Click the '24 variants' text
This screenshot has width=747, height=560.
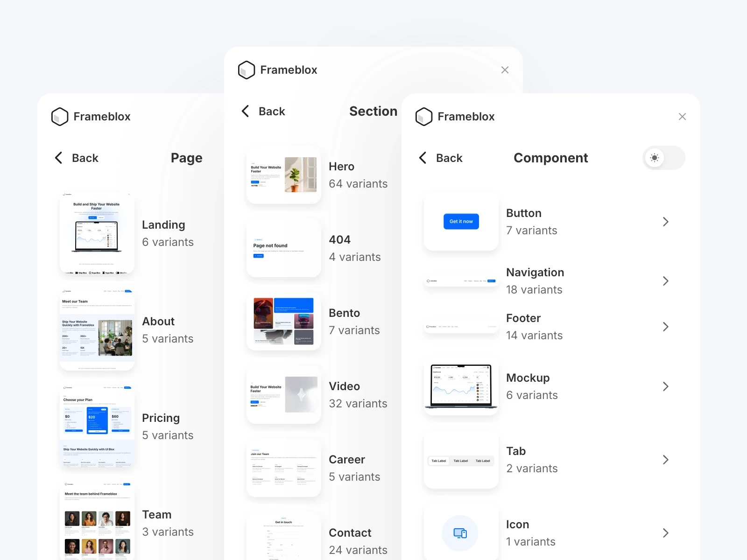[x=358, y=550]
